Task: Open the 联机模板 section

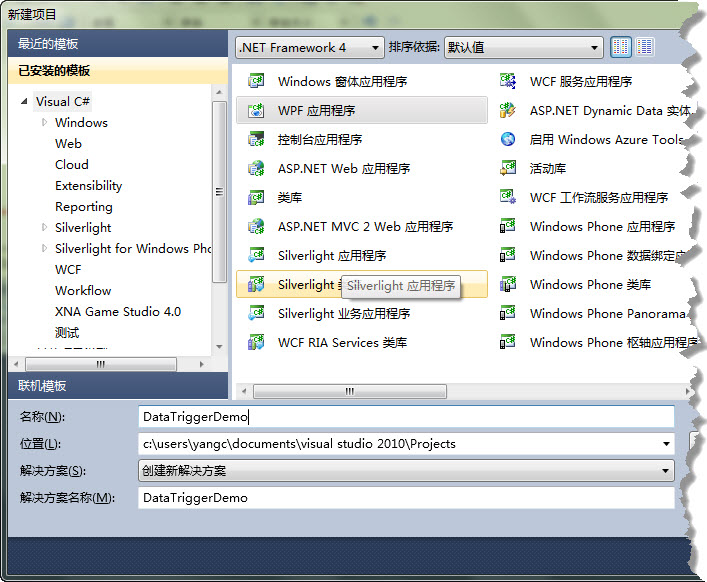Action: [118, 385]
